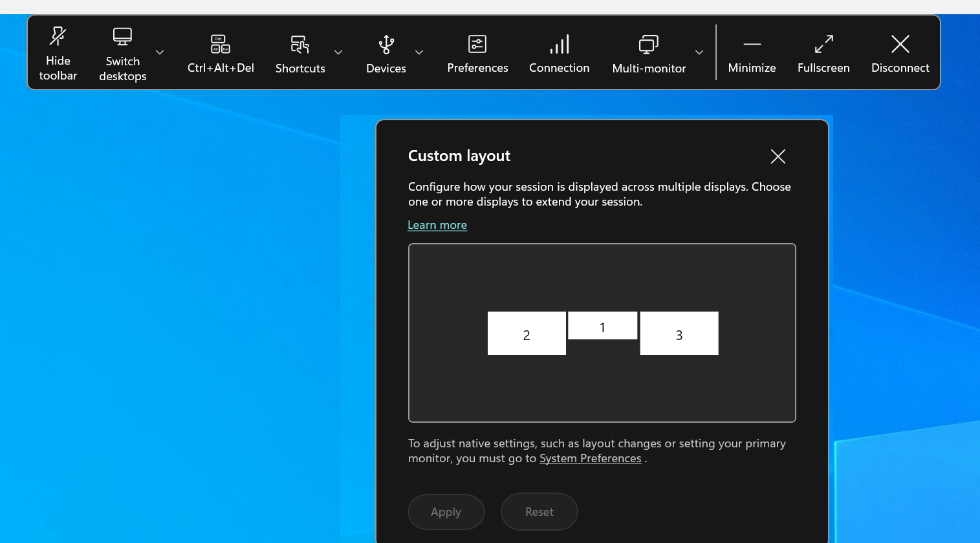
Task: Expand the Multi-monitor dropdown chevron
Action: click(x=699, y=52)
